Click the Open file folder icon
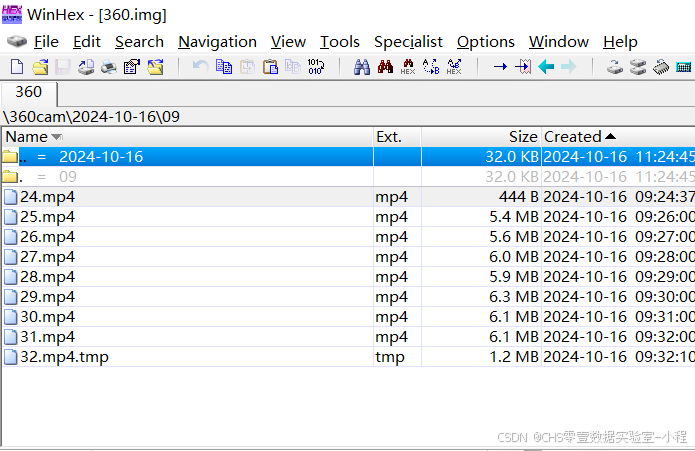The width and height of the screenshot is (695, 451). click(40, 67)
